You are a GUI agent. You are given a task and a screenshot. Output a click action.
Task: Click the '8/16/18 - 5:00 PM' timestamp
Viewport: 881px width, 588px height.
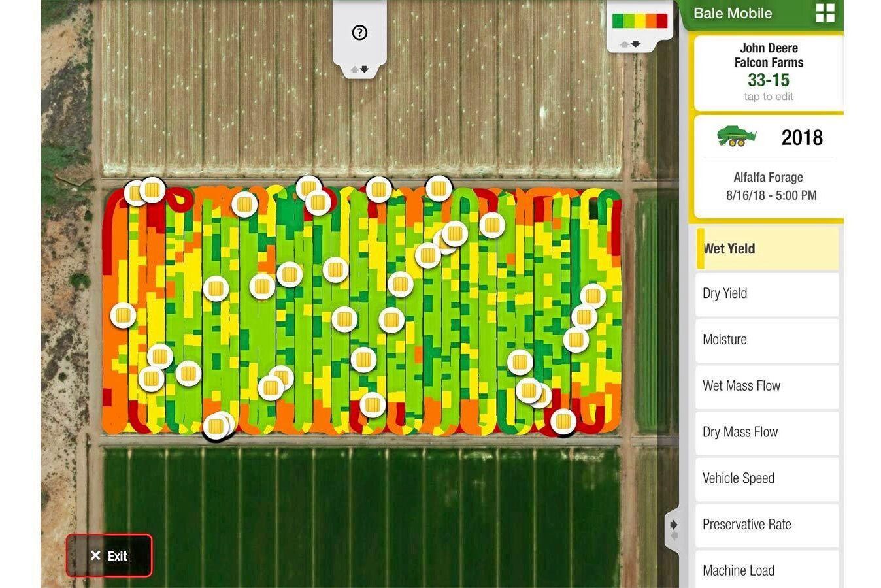771,195
